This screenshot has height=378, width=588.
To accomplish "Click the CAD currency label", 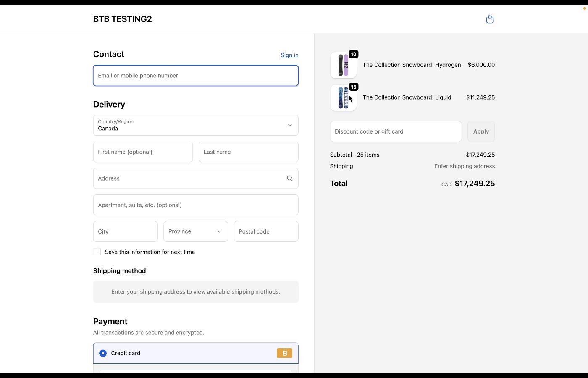I will coord(446,184).
